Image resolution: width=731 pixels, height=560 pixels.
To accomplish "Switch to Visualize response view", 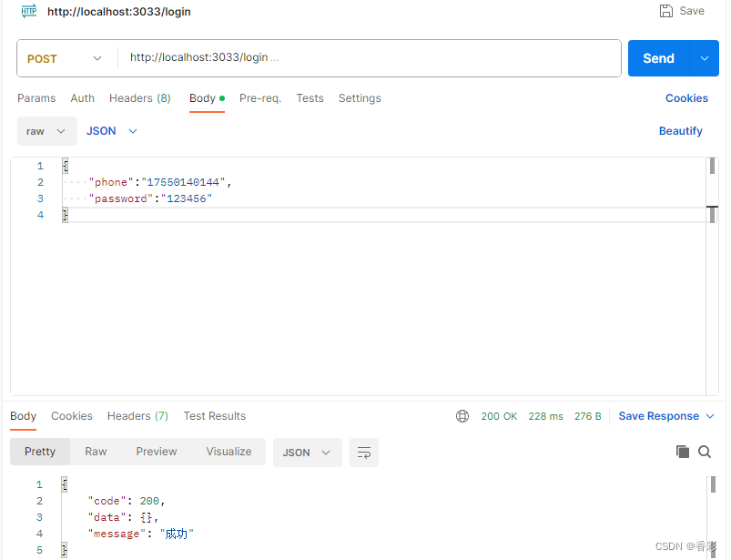I will pos(228,452).
